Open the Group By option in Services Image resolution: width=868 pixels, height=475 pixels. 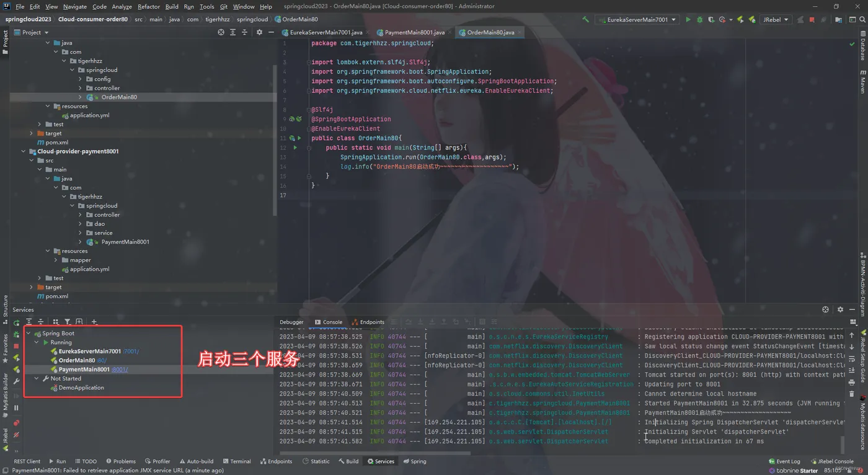[x=56, y=322]
